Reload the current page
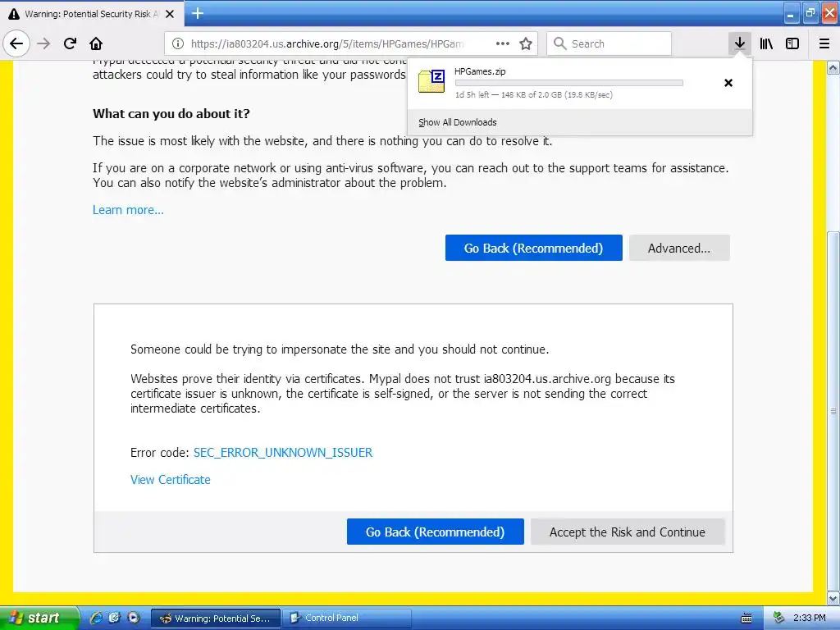 [70, 43]
